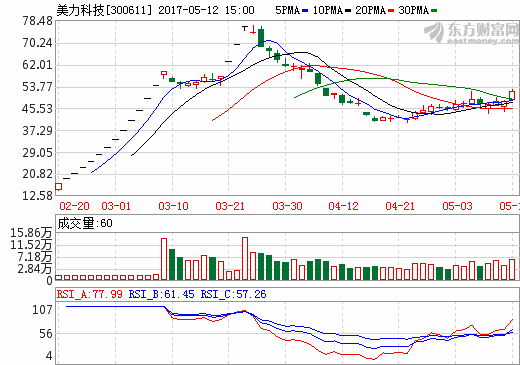Click the green 30PMA legend color marker
The image size is (520, 365).
tap(434, 11)
